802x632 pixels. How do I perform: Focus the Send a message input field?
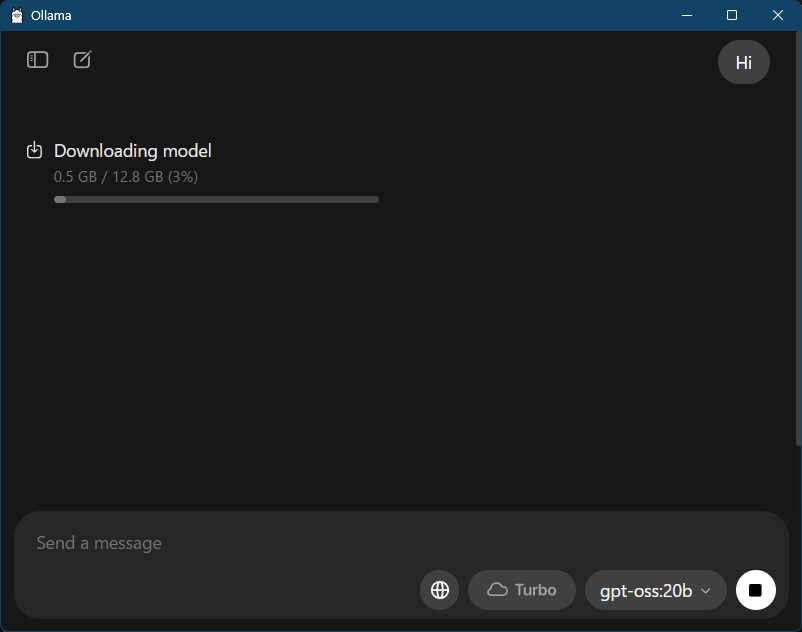tap(401, 543)
